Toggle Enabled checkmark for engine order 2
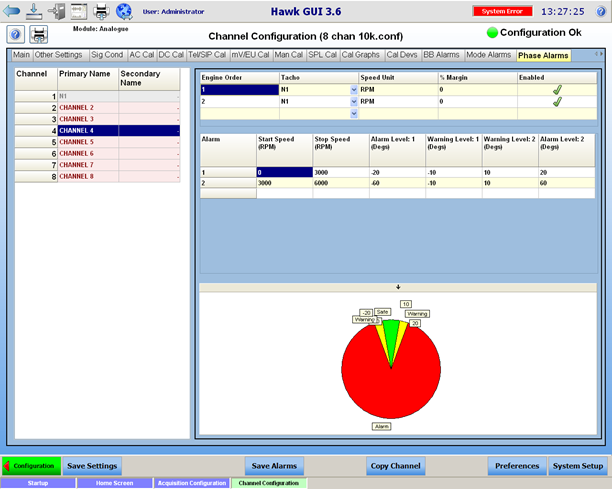This screenshot has width=612, height=489. point(557,102)
